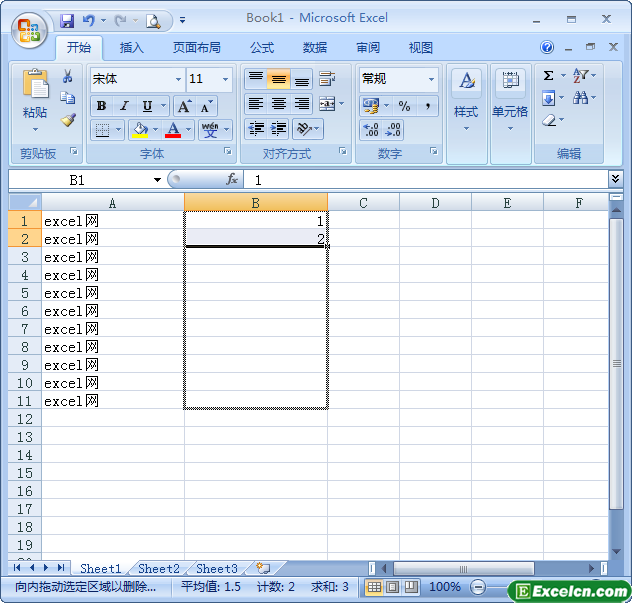Screen dimensions: 632x603
Task: Toggle bold formatting
Action: pyautogui.click(x=101, y=106)
